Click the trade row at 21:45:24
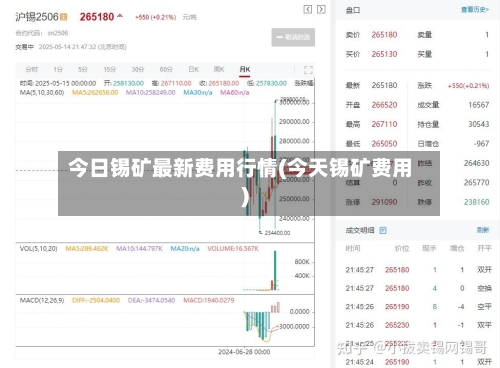This screenshot has height=368, width=500. point(418,362)
